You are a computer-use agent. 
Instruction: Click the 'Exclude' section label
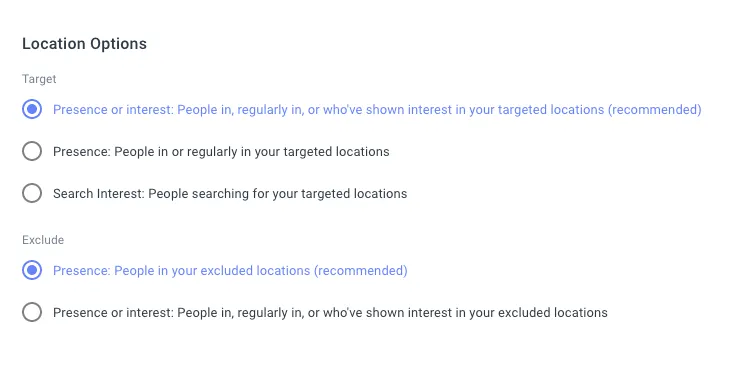coord(43,240)
